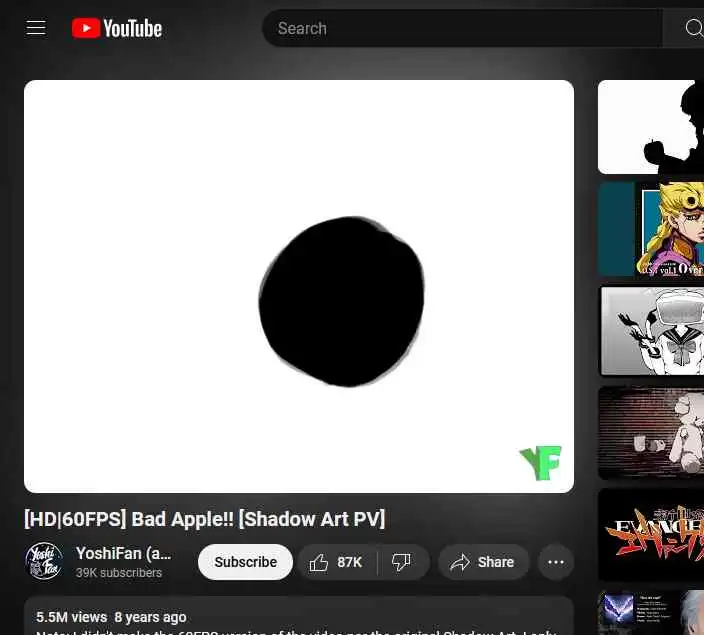Image resolution: width=704 pixels, height=635 pixels.
Task: Click the magnifier search button
Action: pos(692,28)
